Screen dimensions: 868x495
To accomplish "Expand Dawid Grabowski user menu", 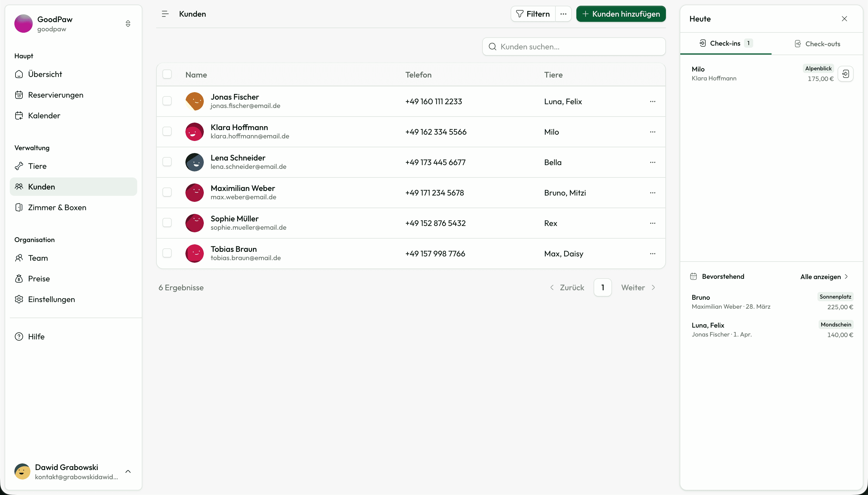I will coord(128,471).
